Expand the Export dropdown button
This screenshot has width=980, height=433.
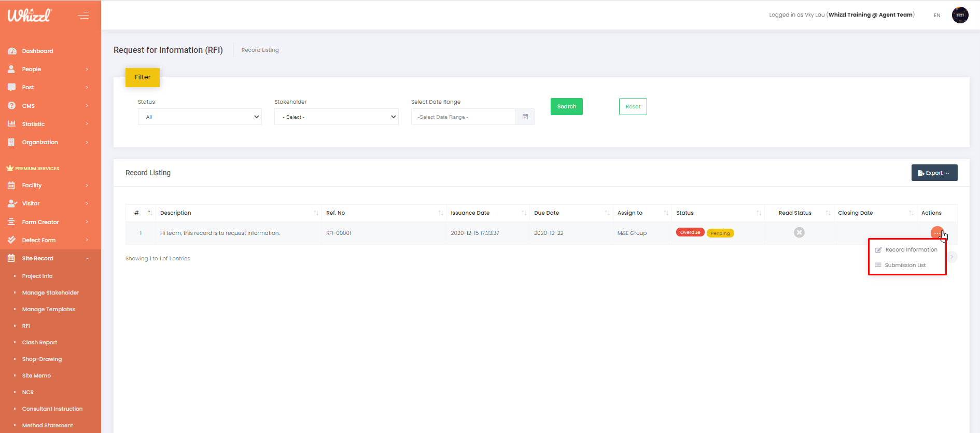tap(934, 173)
